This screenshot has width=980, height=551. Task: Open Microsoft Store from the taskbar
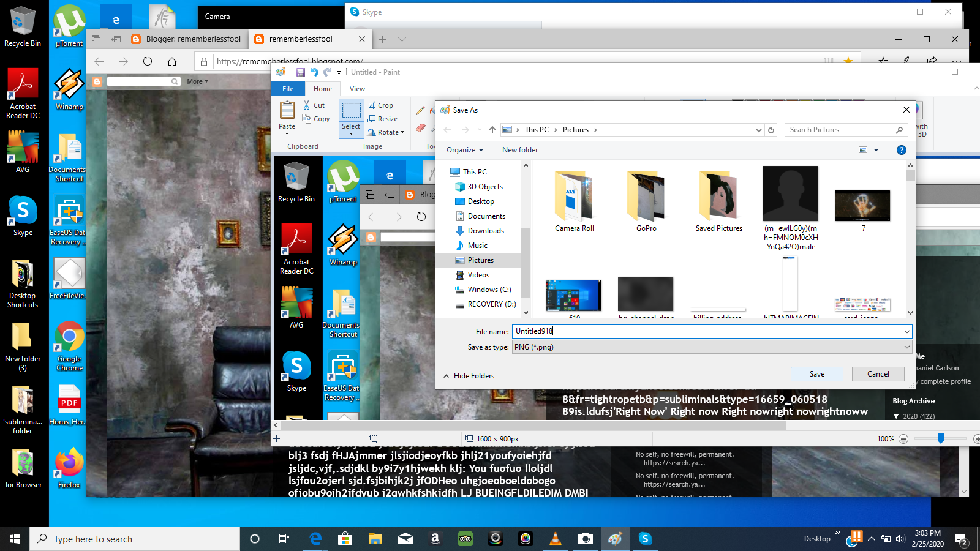pos(345,539)
